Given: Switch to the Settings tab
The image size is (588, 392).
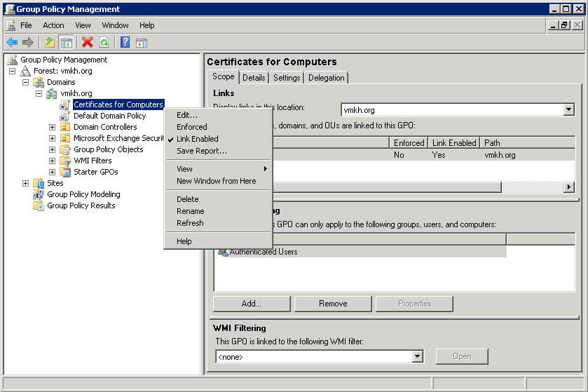Looking at the screenshot, I should pyautogui.click(x=287, y=78).
